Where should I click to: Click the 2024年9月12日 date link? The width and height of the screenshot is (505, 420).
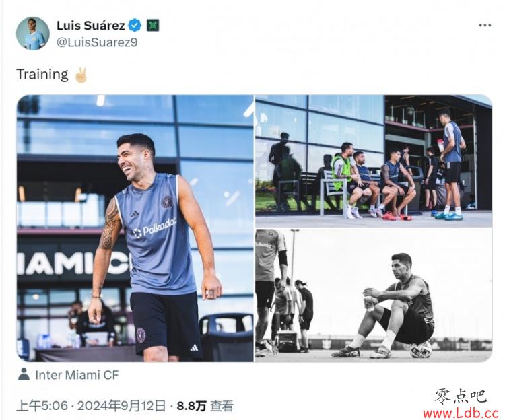(x=121, y=405)
